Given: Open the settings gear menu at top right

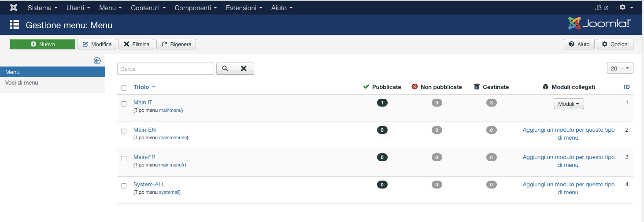Looking at the screenshot, I should (x=626, y=8).
